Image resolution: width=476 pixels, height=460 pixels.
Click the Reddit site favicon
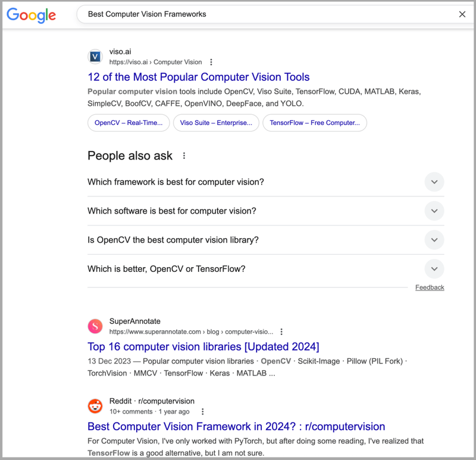tap(95, 406)
